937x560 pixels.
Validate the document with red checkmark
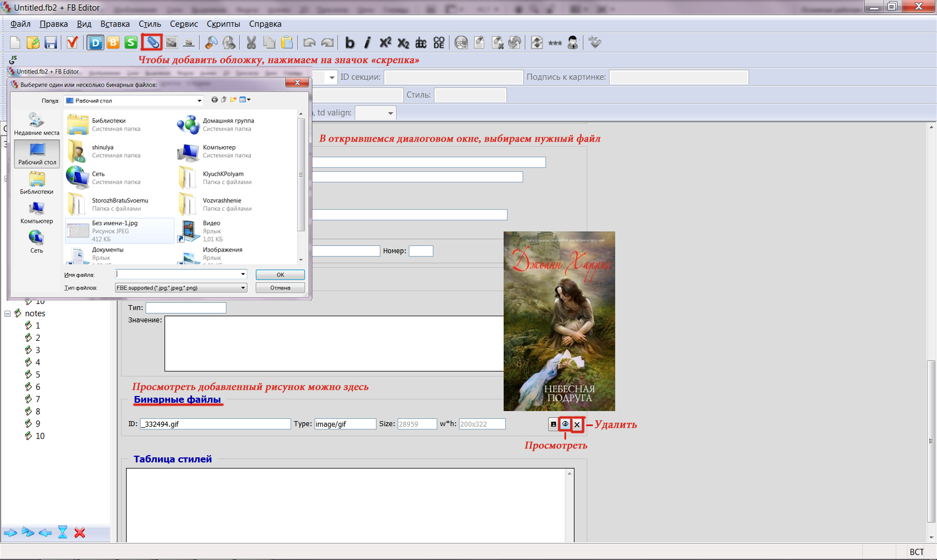point(72,42)
